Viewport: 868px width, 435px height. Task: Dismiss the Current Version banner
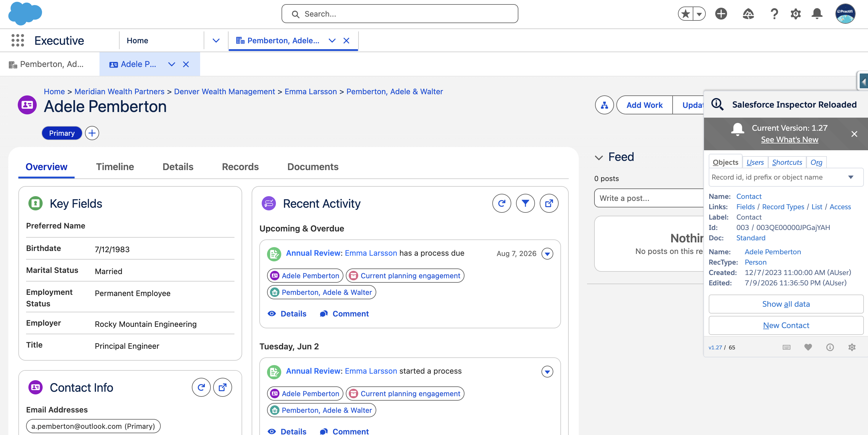(854, 134)
